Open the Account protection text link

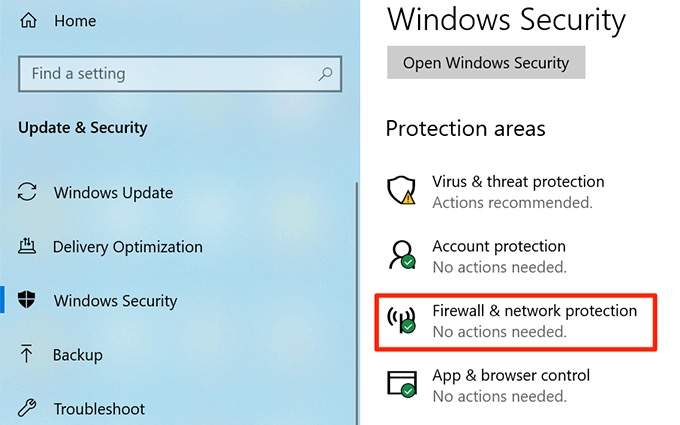[x=498, y=246]
